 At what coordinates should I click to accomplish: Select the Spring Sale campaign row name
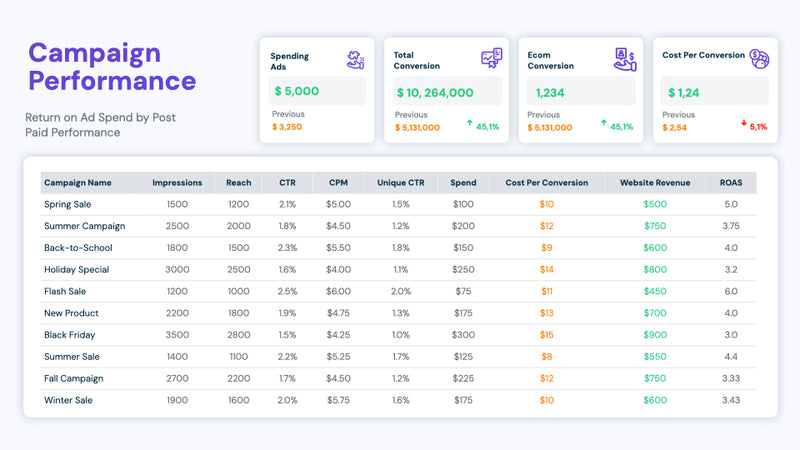tap(67, 204)
